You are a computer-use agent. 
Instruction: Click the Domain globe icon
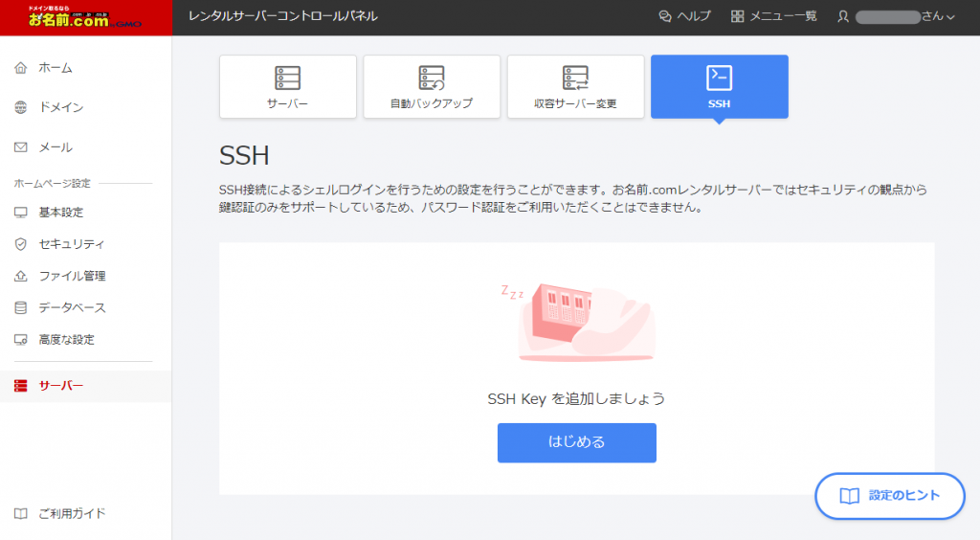click(x=21, y=108)
